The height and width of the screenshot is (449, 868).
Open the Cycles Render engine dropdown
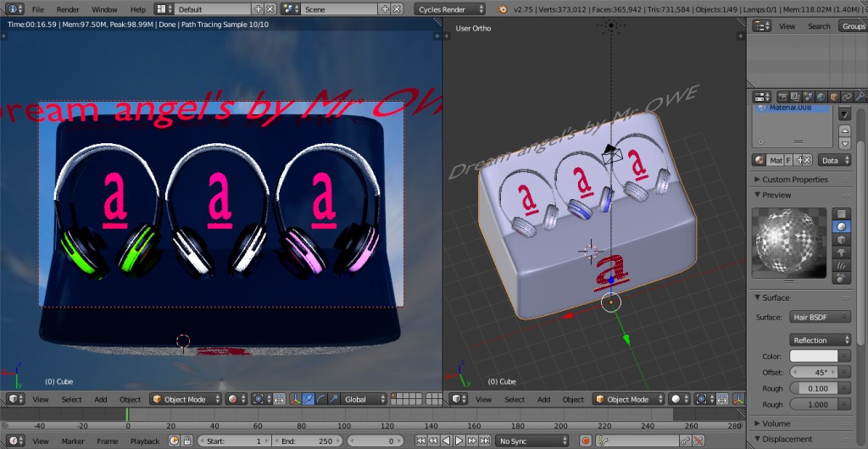[451, 9]
